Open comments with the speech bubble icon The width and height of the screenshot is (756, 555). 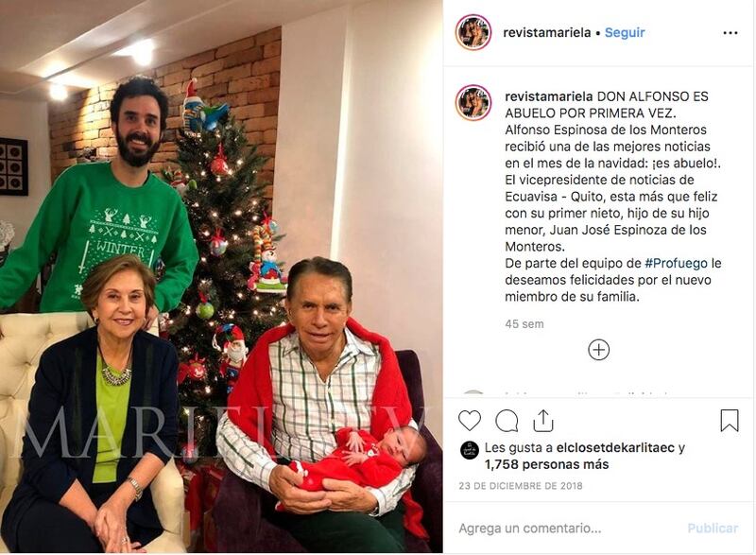[507, 421]
